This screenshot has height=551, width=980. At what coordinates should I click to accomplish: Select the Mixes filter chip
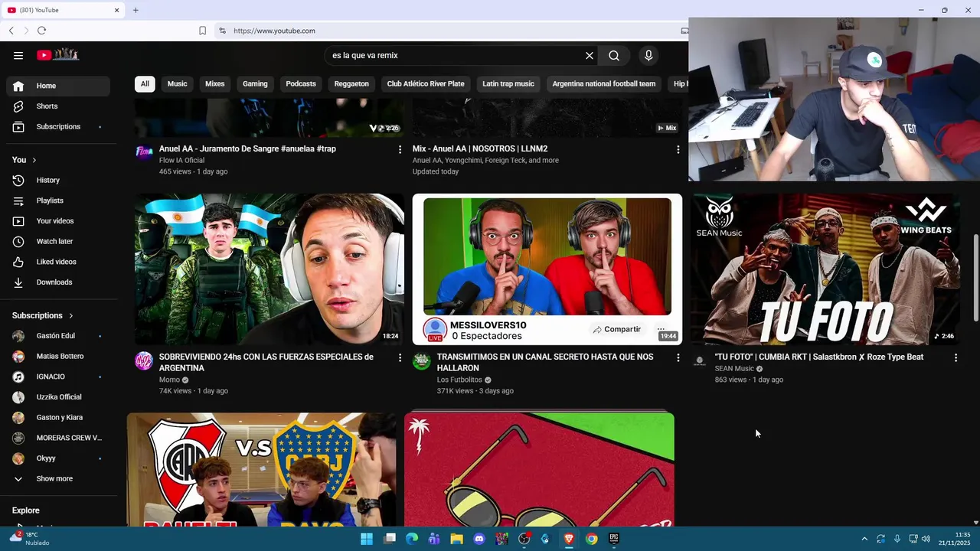click(x=215, y=84)
